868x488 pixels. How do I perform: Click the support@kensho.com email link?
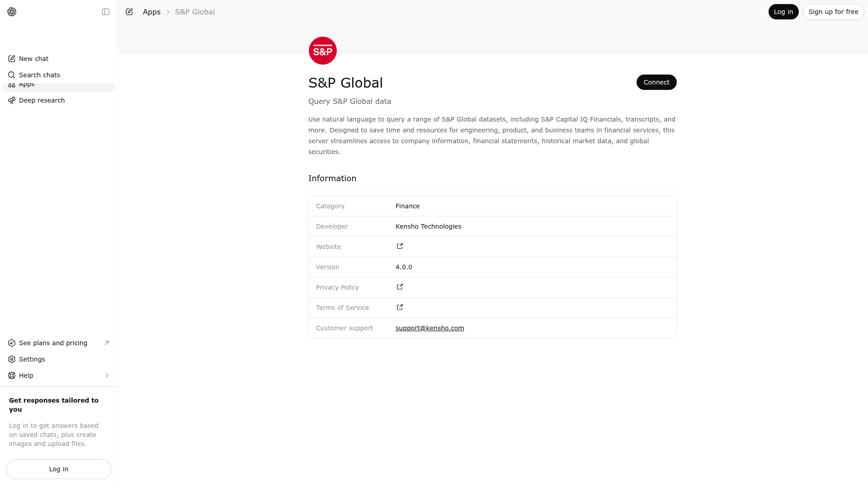[429, 328]
